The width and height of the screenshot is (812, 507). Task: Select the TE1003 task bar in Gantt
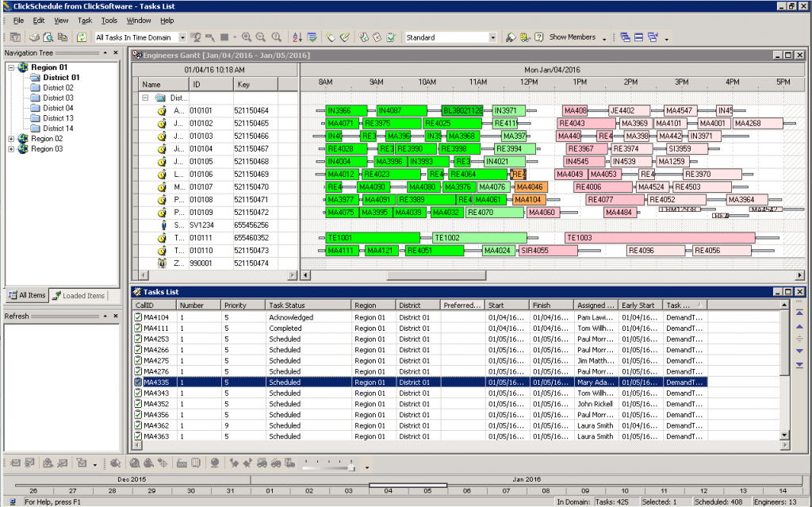click(660, 238)
